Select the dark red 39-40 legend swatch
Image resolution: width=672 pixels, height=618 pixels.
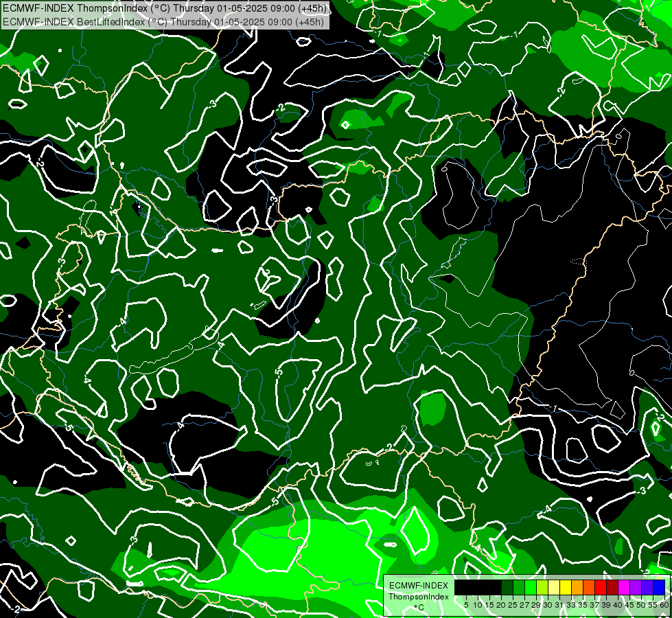pos(612,587)
